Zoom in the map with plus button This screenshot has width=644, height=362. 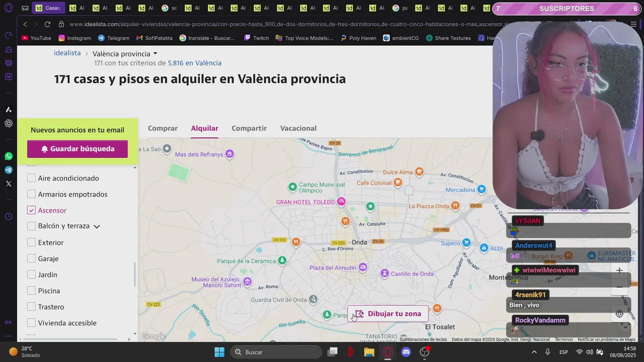[x=619, y=270]
